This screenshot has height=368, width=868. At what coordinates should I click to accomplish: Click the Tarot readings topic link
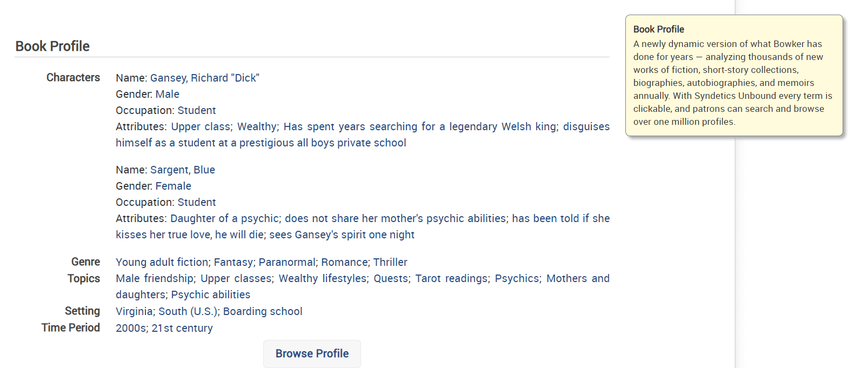click(x=451, y=278)
